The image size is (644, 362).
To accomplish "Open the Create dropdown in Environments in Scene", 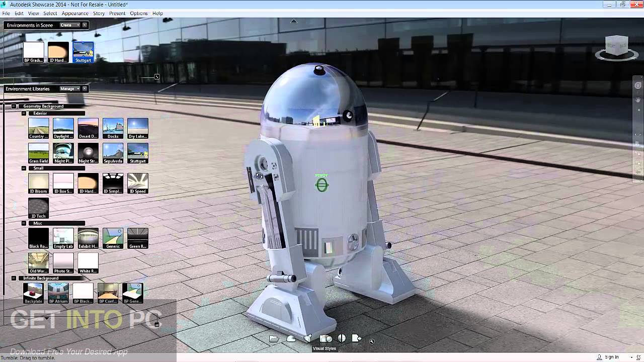I will tap(69, 25).
